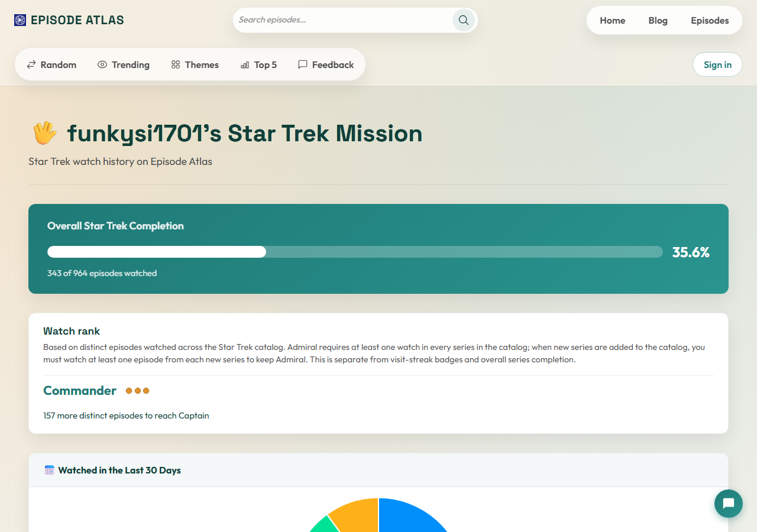757x532 pixels.
Task: Click the three rank dots beside Commander
Action: (x=138, y=391)
